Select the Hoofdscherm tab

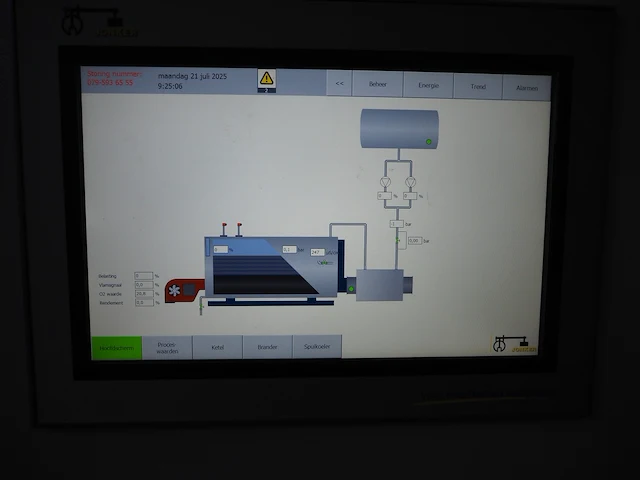[x=117, y=348]
